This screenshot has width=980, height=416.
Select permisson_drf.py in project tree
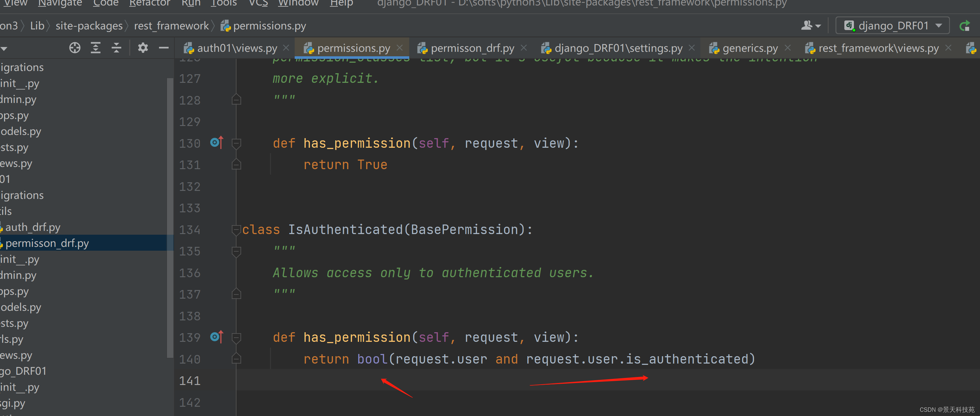point(47,243)
